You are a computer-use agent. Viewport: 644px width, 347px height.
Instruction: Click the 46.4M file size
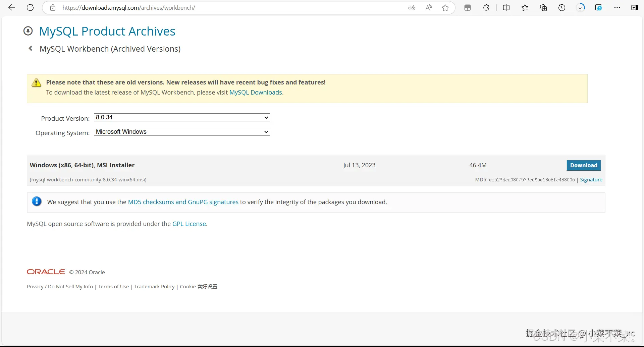(478, 165)
